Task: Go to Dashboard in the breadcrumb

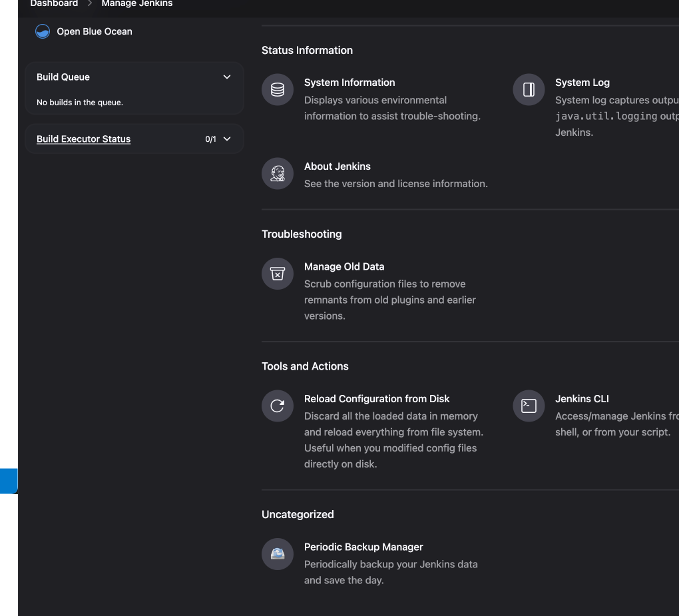Action: click(54, 4)
